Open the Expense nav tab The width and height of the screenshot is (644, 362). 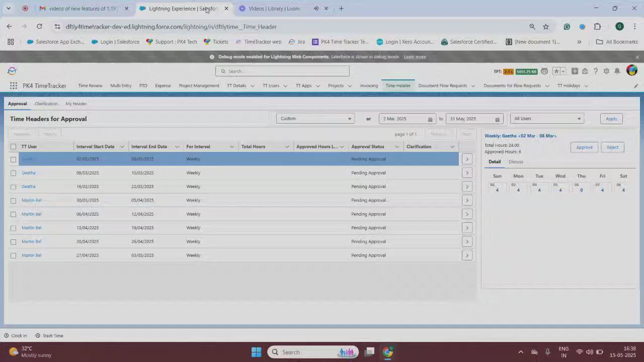pyautogui.click(x=163, y=85)
